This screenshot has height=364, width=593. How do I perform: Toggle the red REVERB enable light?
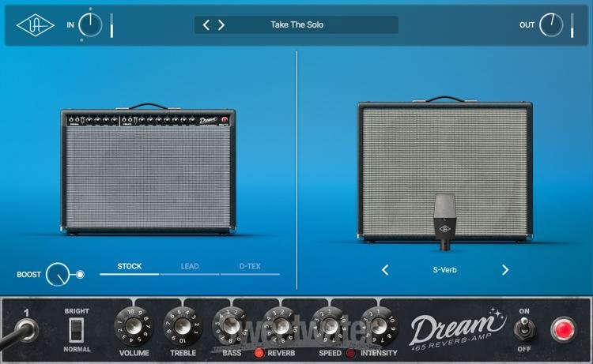point(259,353)
